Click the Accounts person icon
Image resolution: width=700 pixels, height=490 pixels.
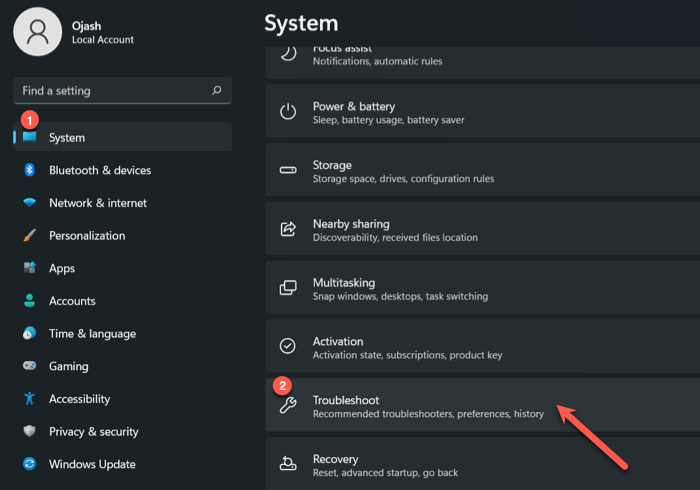[x=29, y=300]
